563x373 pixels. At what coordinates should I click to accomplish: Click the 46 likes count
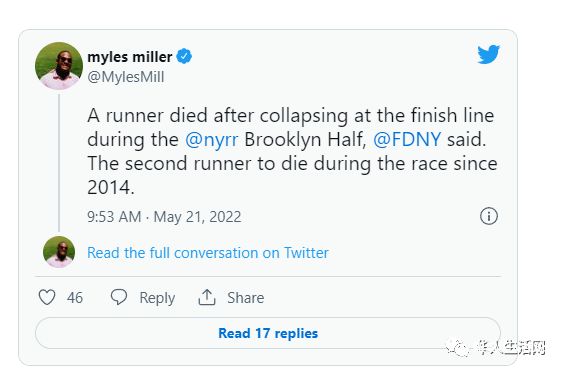pos(75,298)
